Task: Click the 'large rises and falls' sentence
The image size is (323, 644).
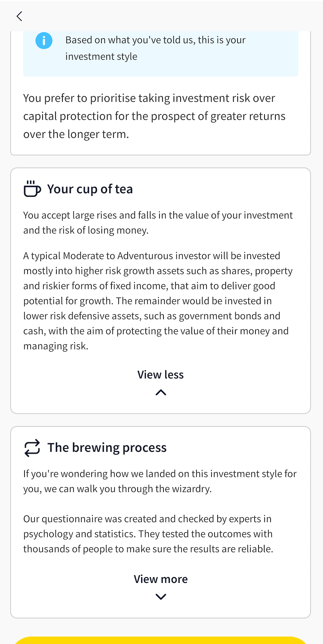Action: [158, 222]
